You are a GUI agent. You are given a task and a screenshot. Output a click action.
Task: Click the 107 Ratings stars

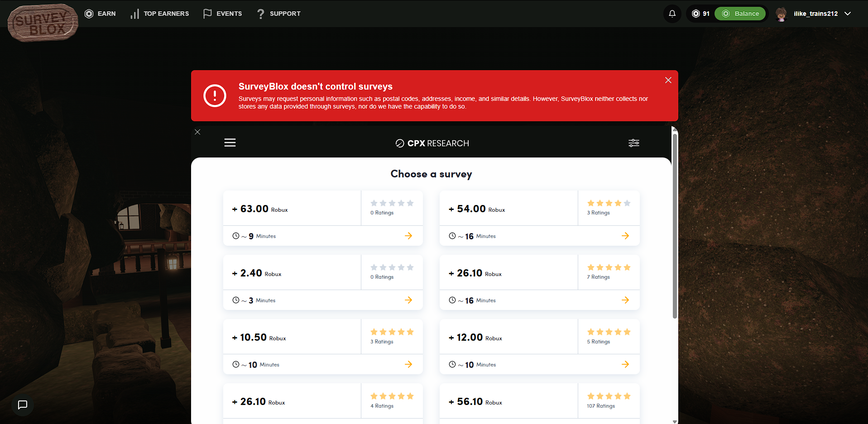click(x=609, y=396)
